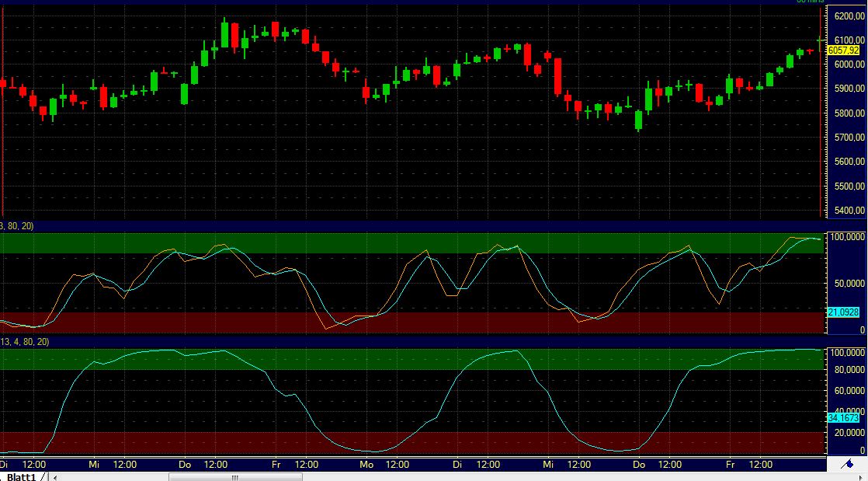Viewport: 868px width, 481px height.
Task: Click the Mo day label on time axis
Action: coord(367,465)
